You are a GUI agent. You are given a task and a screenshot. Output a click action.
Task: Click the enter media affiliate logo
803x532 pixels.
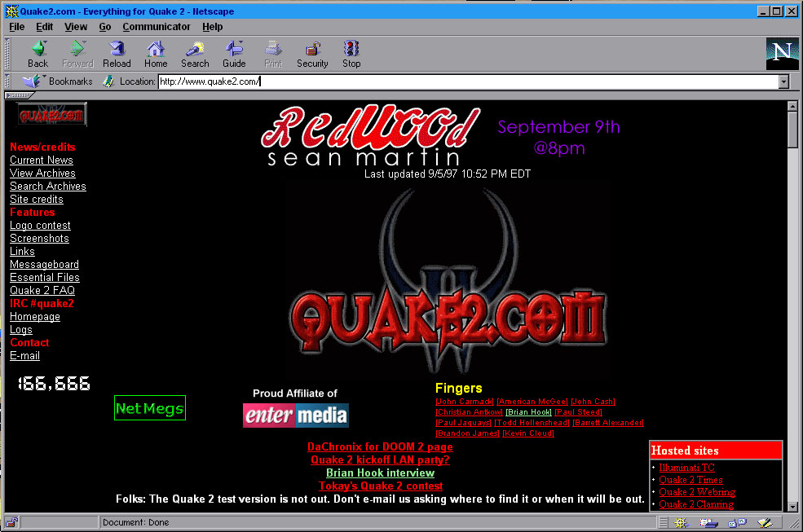point(295,415)
